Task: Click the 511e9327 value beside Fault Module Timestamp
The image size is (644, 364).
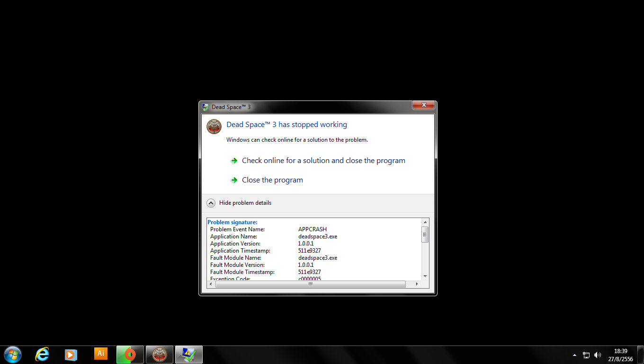Action: 310,272
